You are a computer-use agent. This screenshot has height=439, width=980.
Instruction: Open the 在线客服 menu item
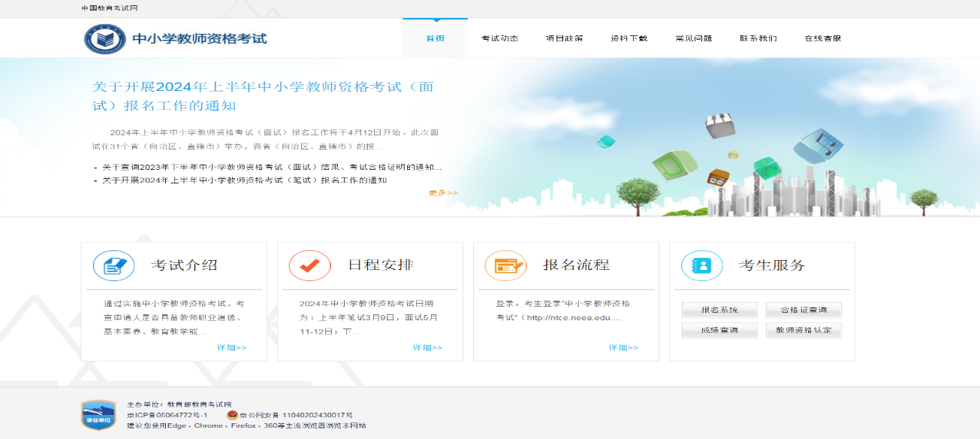pyautogui.click(x=822, y=38)
